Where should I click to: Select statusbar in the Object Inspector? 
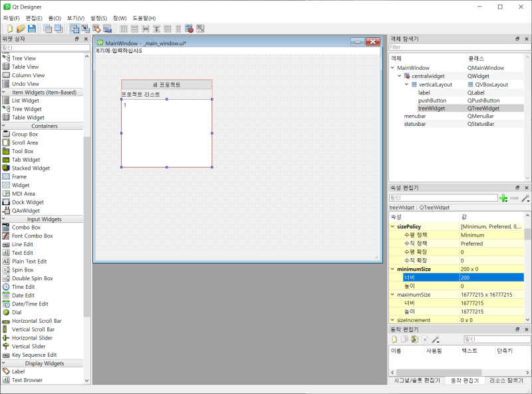coord(415,124)
